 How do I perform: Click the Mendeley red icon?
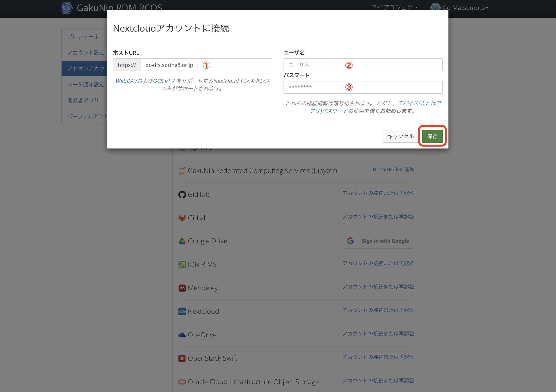coord(182,288)
